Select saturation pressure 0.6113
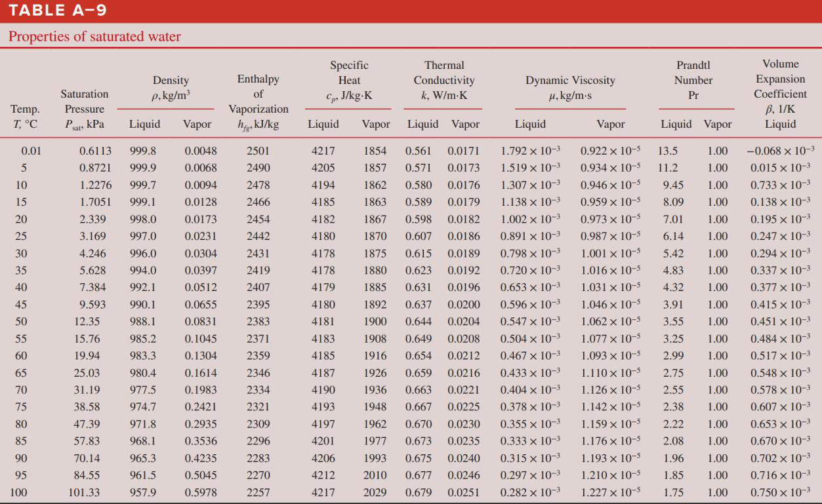822x504 pixels. click(95, 151)
